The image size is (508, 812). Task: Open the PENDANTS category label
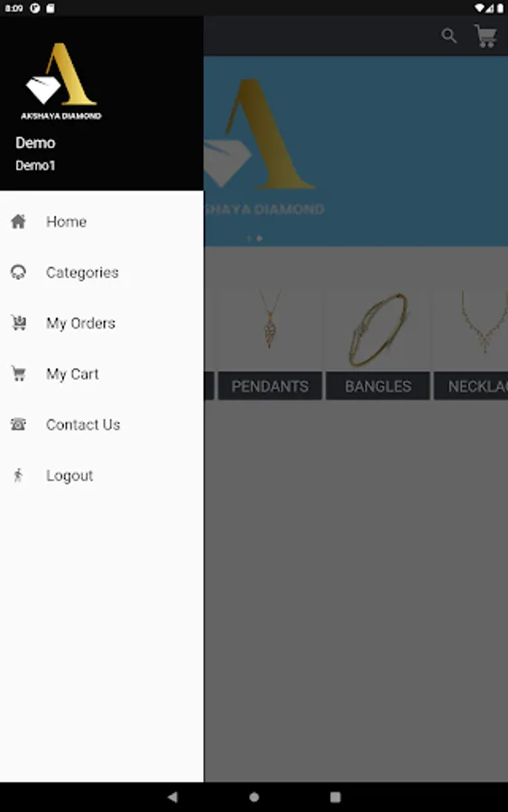pyautogui.click(x=270, y=386)
